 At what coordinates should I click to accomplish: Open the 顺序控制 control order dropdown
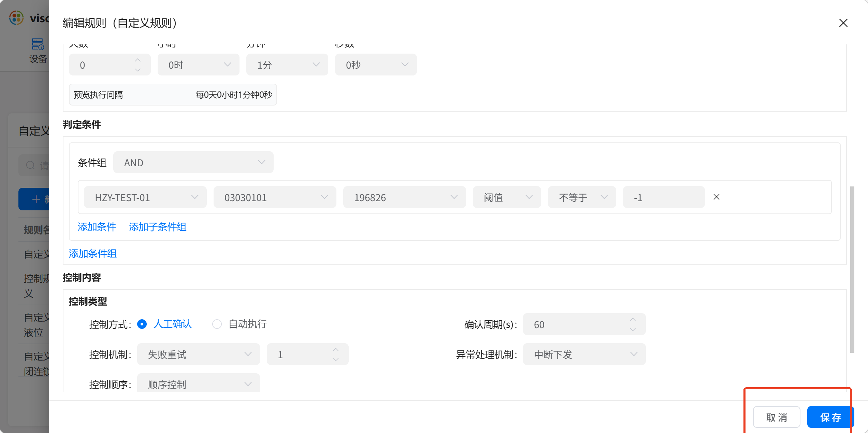point(199,383)
